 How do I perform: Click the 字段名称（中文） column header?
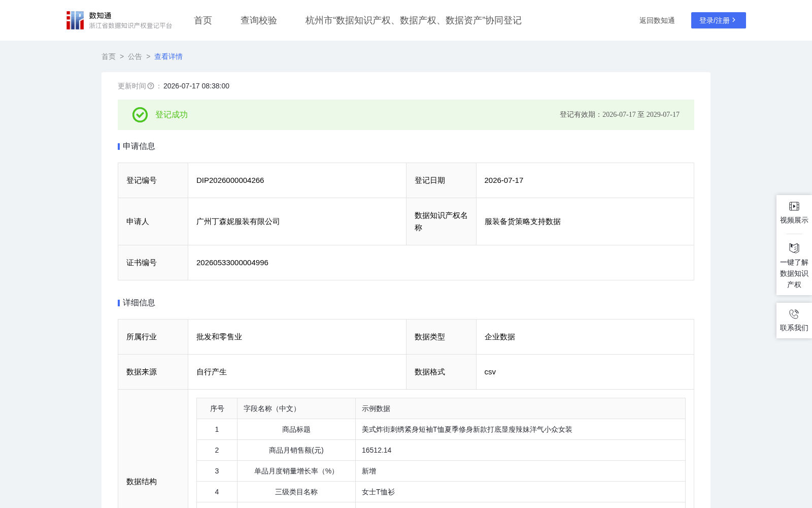[296, 408]
